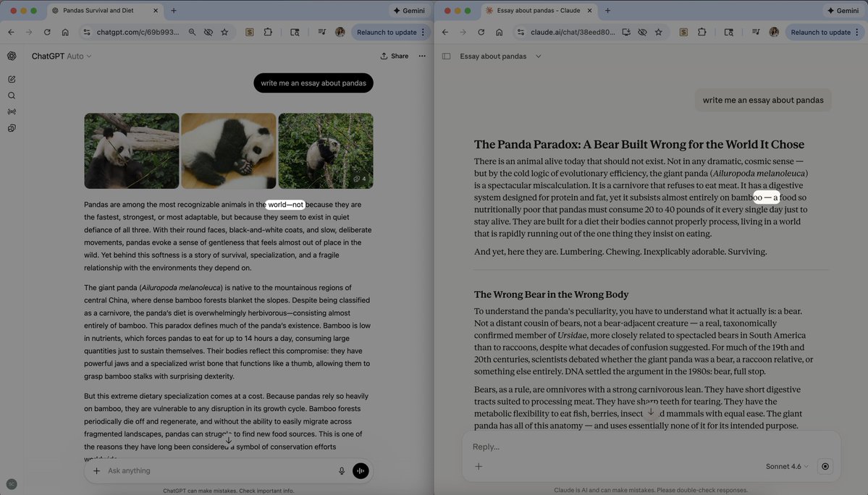Focus the 'Reply...' input in Claude
Screen dimensions: 868x495
[x=651, y=447]
